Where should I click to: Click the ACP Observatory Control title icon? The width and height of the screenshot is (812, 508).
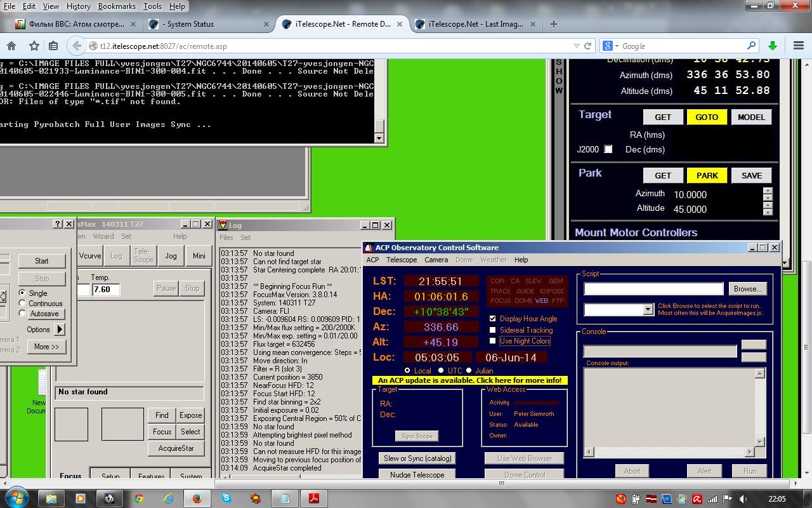pos(369,248)
